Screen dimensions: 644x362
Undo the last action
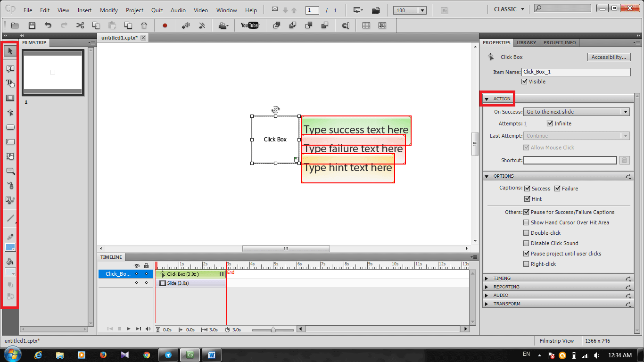coord(48,25)
